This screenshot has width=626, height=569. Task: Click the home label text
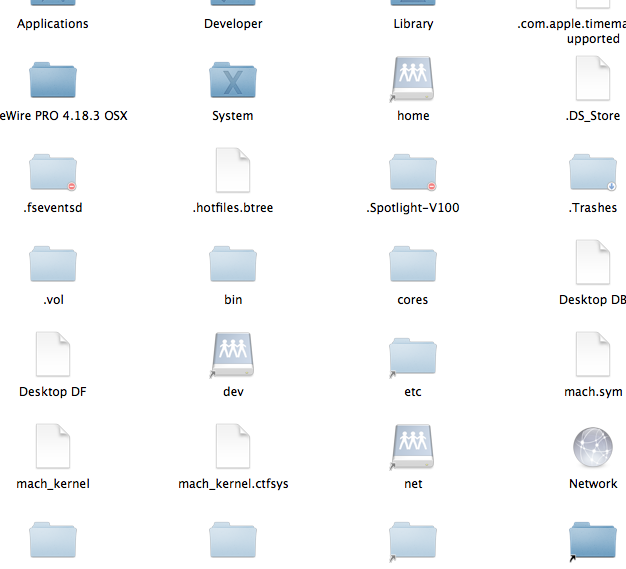pyautogui.click(x=413, y=116)
